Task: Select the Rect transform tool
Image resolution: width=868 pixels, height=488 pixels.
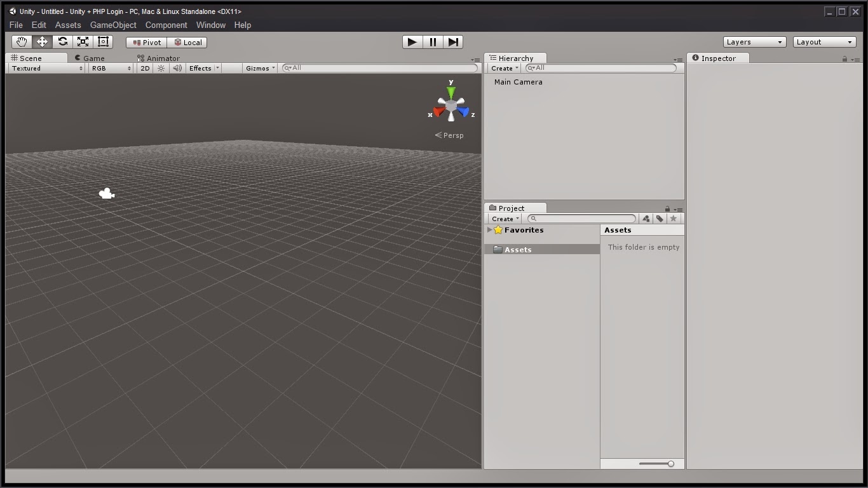Action: pyautogui.click(x=103, y=41)
